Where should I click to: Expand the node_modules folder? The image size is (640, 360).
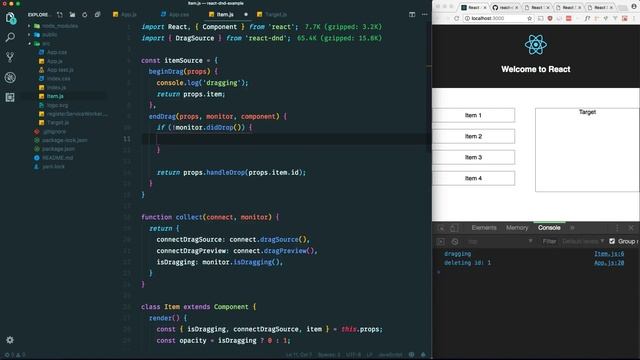point(60,26)
